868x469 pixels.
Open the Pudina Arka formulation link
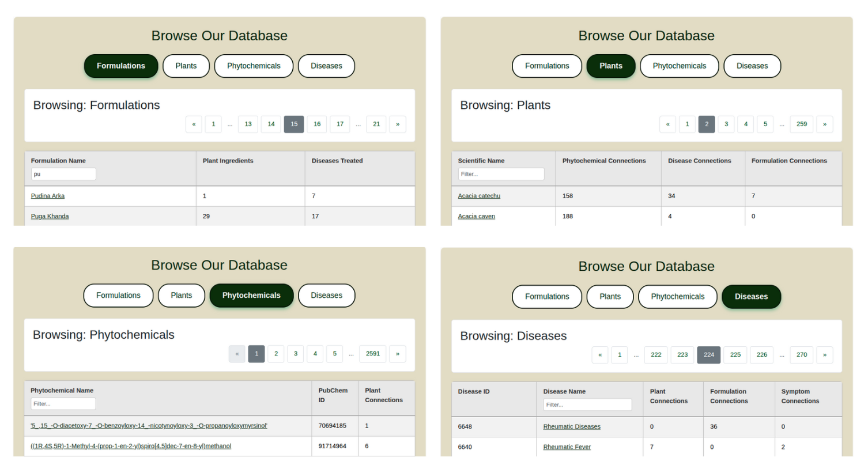[x=48, y=196]
